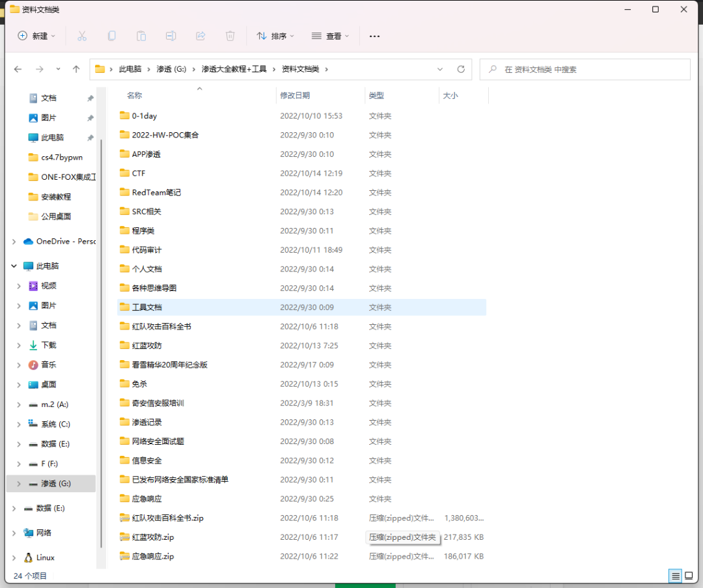The image size is (703, 588).
Task: Open 桌面 folder in sidebar
Action: point(42,384)
